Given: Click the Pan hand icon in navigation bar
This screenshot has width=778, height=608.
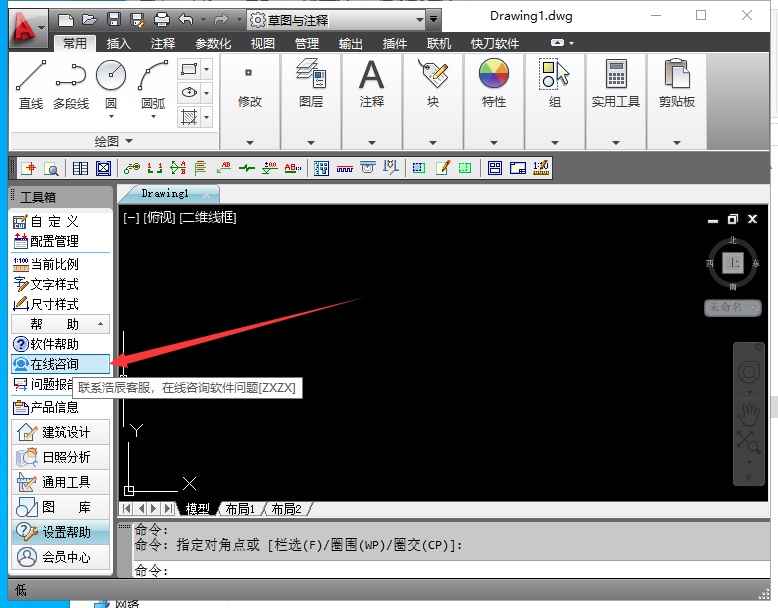Looking at the screenshot, I should coord(748,411).
